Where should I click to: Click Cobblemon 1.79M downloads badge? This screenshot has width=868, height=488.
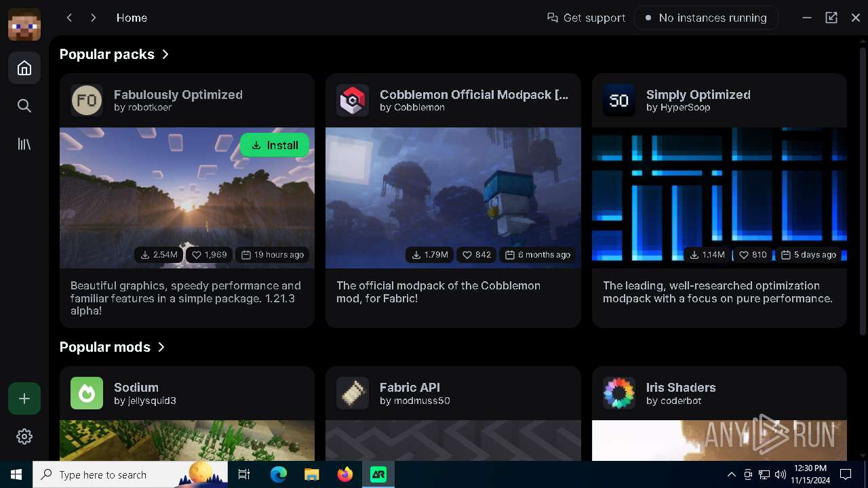(x=429, y=255)
